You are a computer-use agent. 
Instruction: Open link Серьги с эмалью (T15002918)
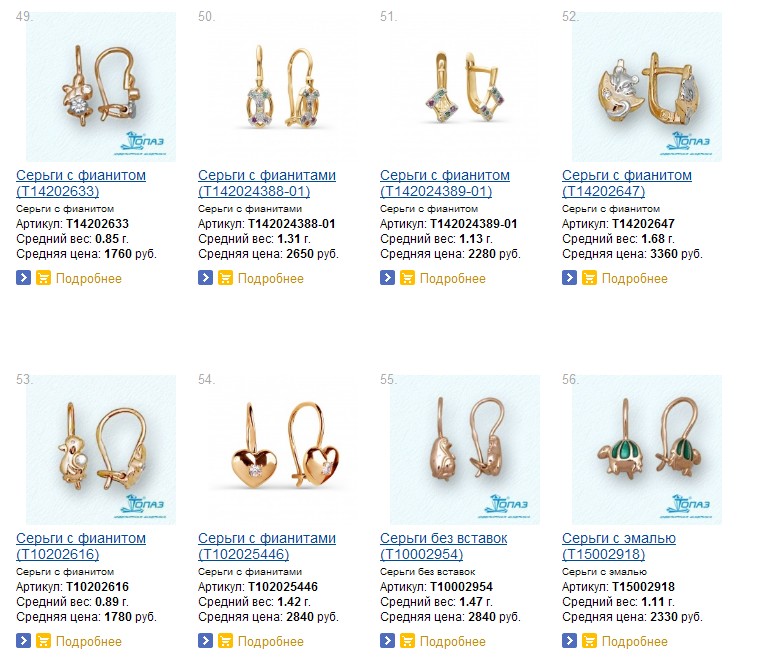click(619, 546)
